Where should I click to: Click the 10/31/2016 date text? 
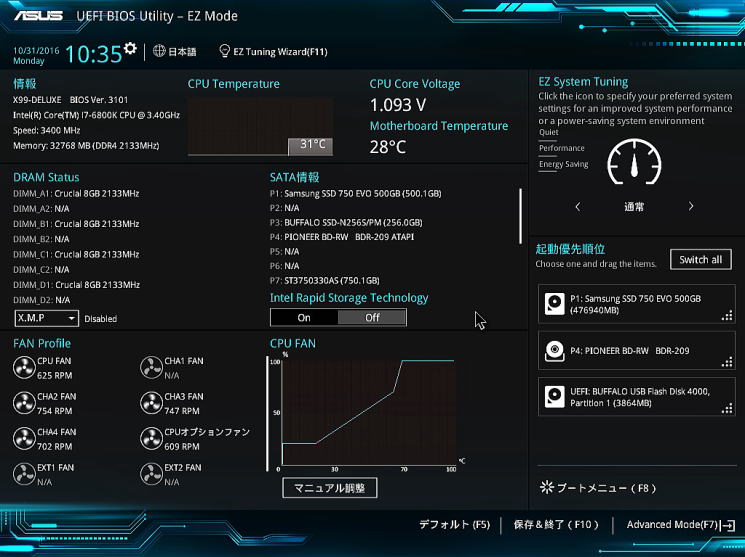pos(36,50)
